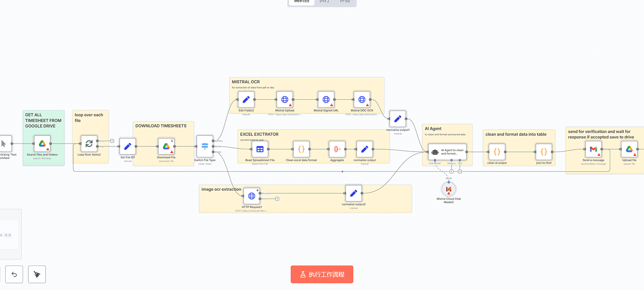Add a Memory sub-node to AI Agent

coord(452,171)
